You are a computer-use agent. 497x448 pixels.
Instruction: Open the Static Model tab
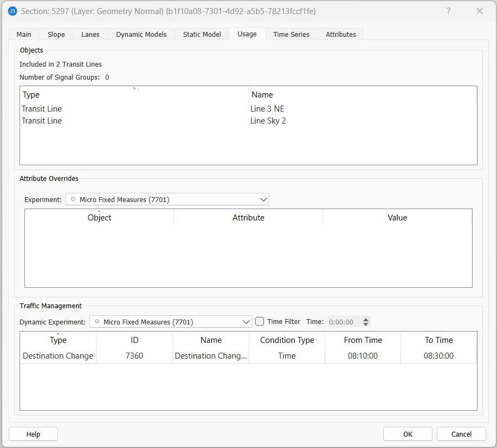click(x=202, y=34)
